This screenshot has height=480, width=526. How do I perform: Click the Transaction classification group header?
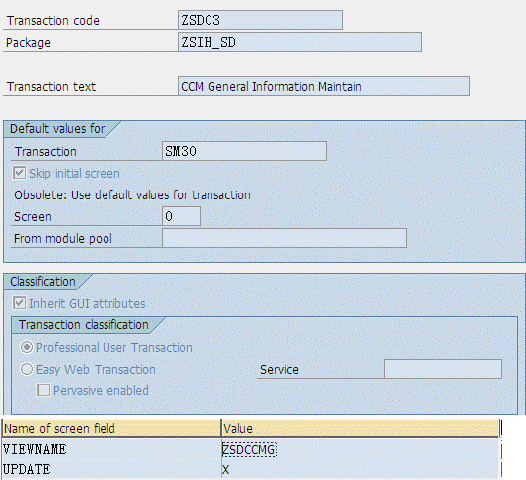[84, 325]
